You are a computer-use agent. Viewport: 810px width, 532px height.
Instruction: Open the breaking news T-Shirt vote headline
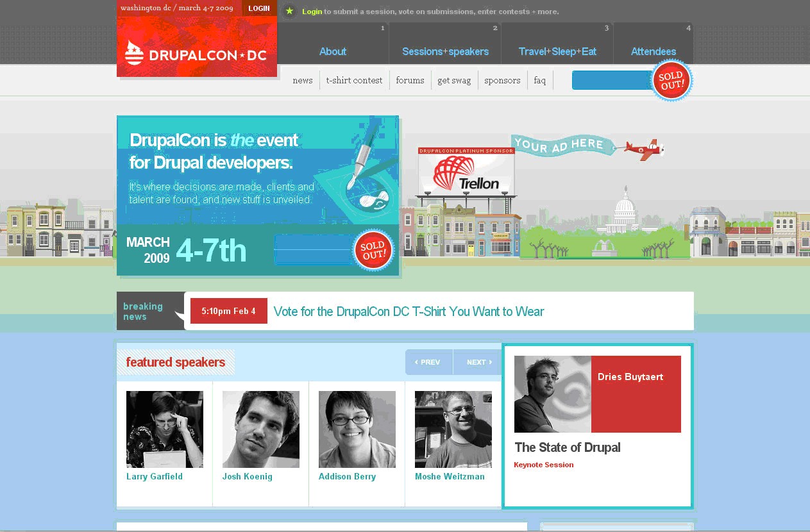pyautogui.click(x=409, y=312)
